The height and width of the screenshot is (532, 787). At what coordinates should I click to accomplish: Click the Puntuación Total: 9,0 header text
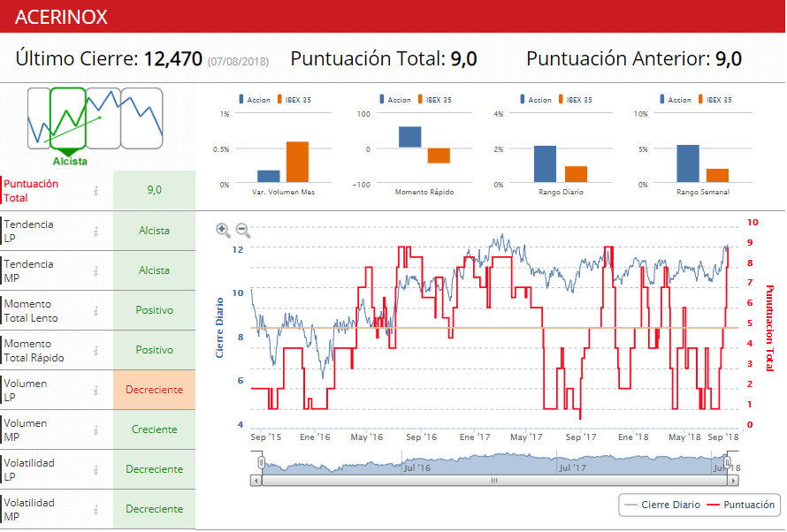coord(384,59)
